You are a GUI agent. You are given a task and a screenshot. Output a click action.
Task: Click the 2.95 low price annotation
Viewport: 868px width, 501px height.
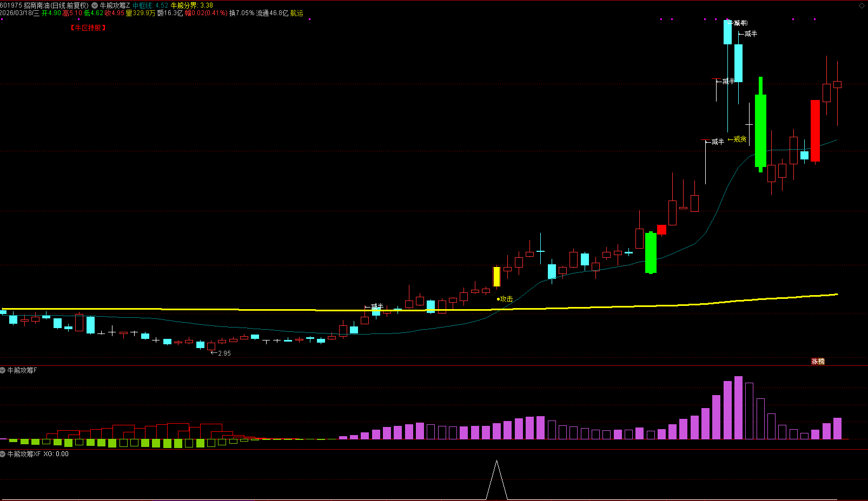coord(221,353)
